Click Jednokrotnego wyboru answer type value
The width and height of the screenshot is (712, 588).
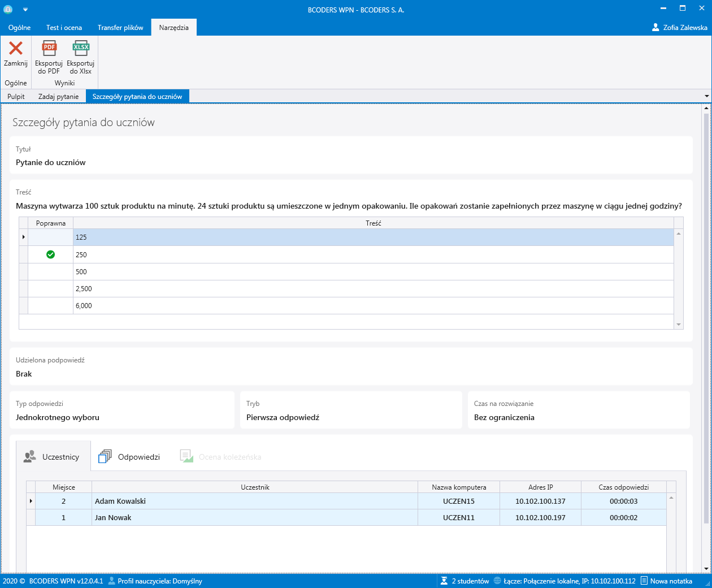[x=58, y=417]
